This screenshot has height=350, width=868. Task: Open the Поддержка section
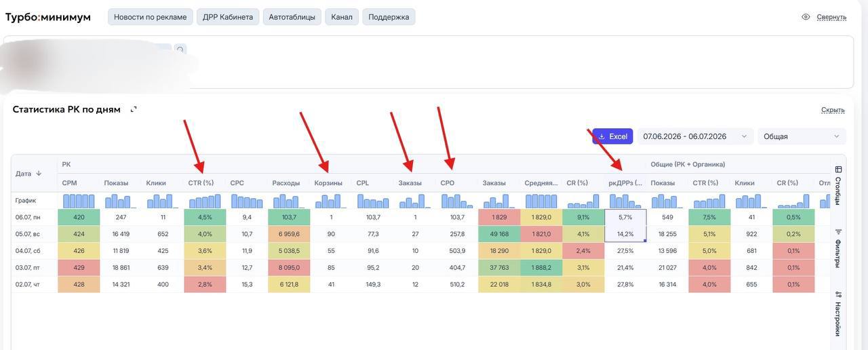point(389,17)
